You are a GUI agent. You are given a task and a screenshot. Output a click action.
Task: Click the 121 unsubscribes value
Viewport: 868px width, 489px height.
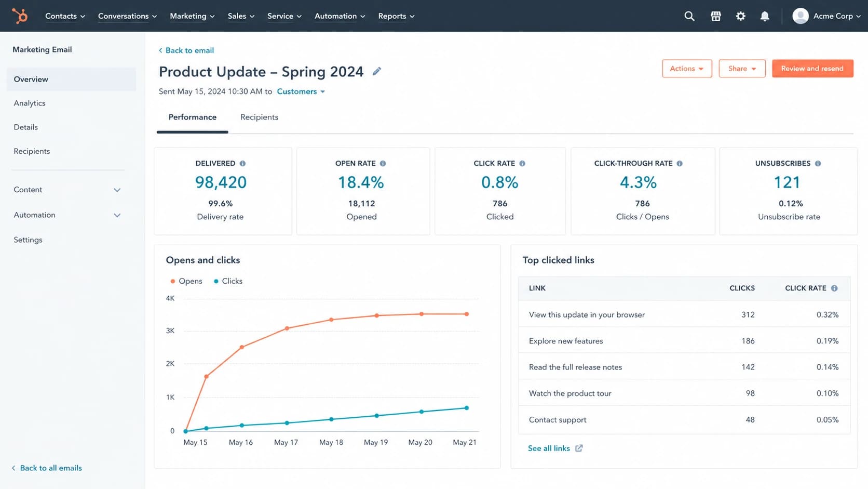point(787,182)
